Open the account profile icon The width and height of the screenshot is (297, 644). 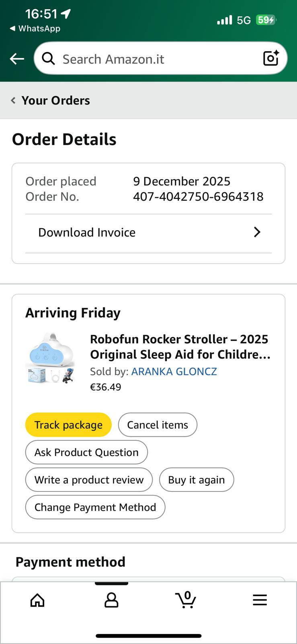pos(111,600)
